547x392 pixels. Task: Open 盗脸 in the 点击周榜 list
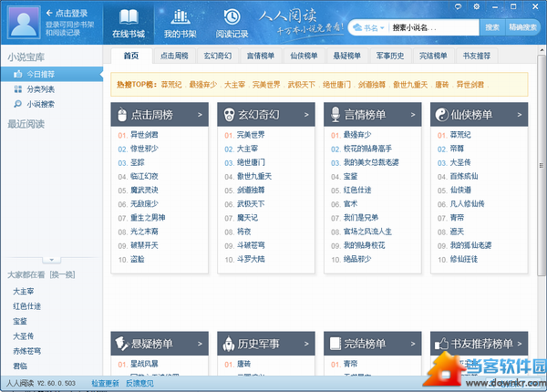tap(137, 260)
